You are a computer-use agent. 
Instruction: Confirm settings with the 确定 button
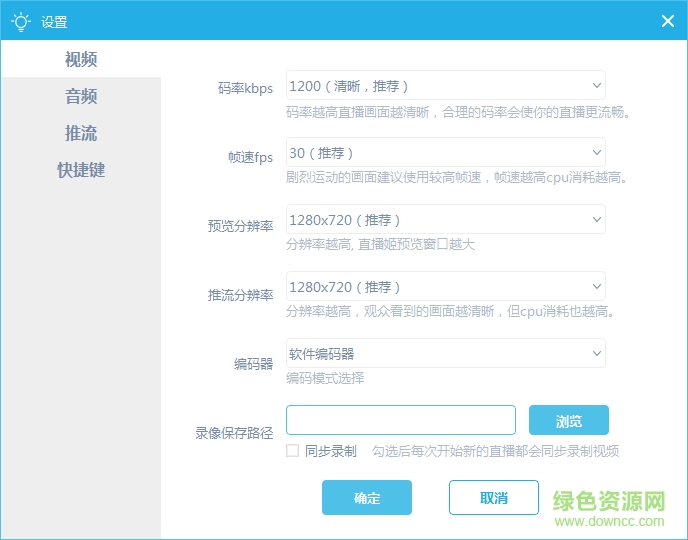point(366,498)
